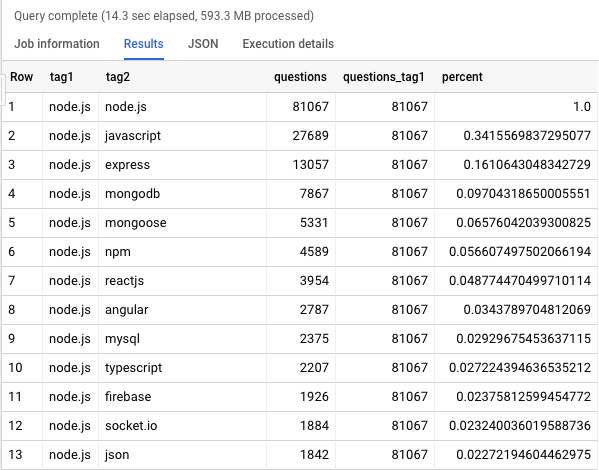
Task: View the Execution details tab
Action: [x=288, y=44]
